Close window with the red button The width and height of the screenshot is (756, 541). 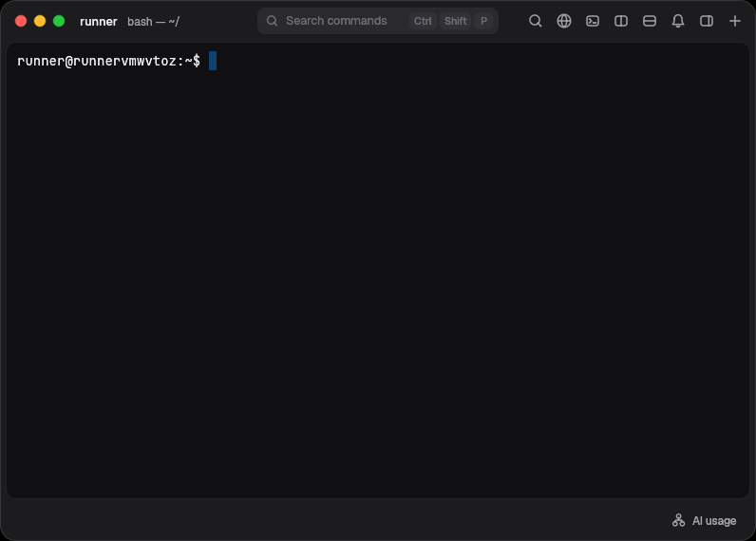point(21,21)
